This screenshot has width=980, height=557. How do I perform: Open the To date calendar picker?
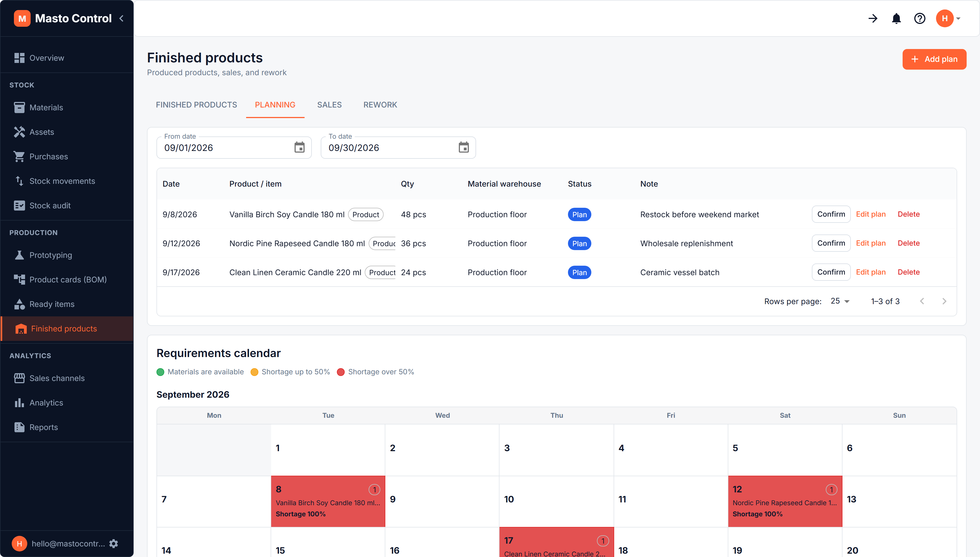click(464, 147)
